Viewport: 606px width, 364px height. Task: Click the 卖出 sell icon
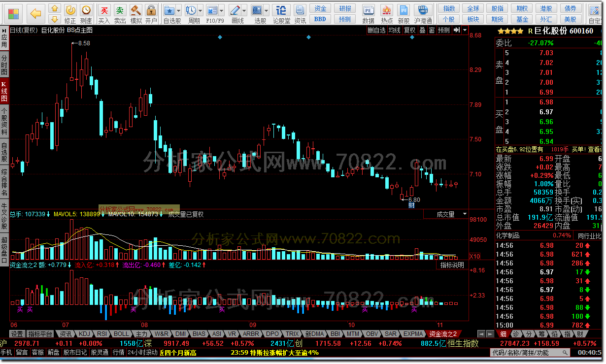120,13
